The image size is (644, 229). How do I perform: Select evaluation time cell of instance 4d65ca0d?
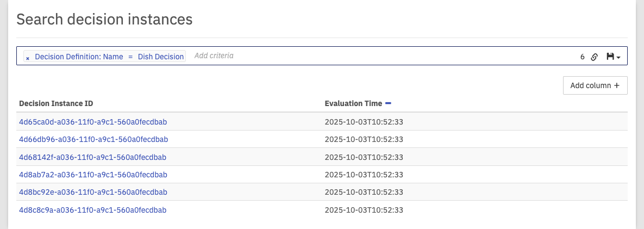point(364,122)
